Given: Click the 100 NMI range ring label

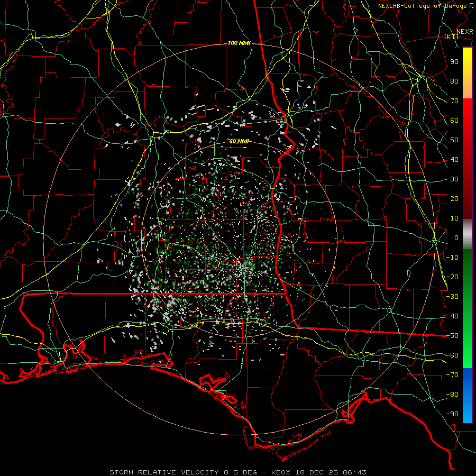Looking at the screenshot, I should 239,43.
